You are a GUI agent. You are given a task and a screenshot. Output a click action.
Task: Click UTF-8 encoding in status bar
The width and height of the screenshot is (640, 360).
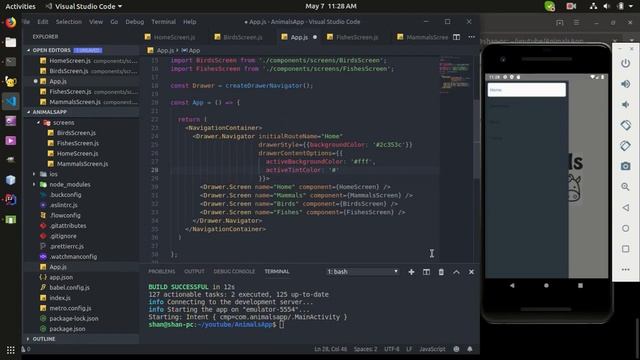click(x=392, y=349)
